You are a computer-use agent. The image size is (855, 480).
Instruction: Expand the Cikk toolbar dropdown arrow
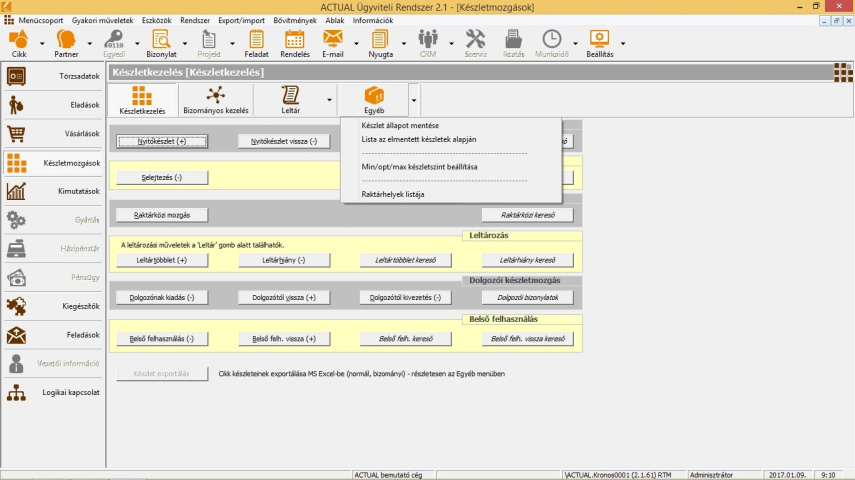coord(42,44)
